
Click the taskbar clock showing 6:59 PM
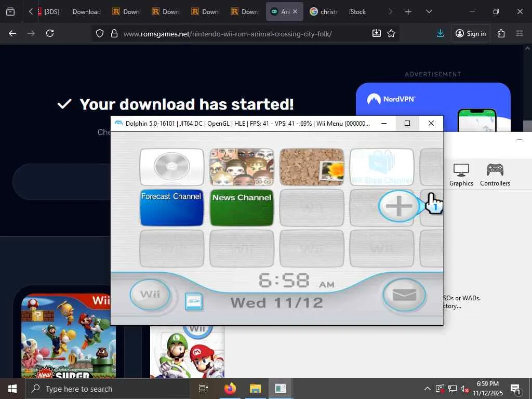(x=487, y=389)
